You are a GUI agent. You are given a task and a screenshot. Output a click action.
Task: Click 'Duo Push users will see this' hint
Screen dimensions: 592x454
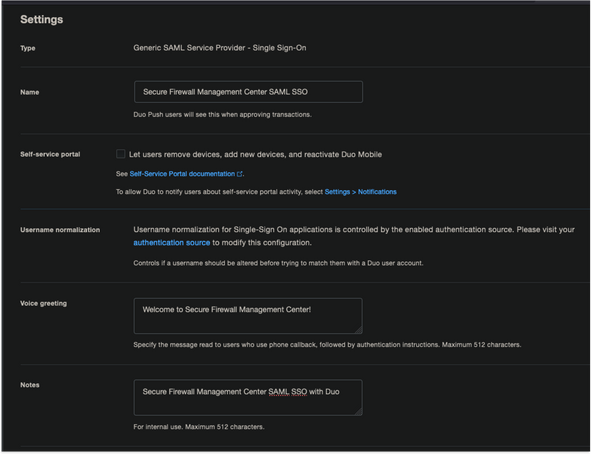click(222, 114)
